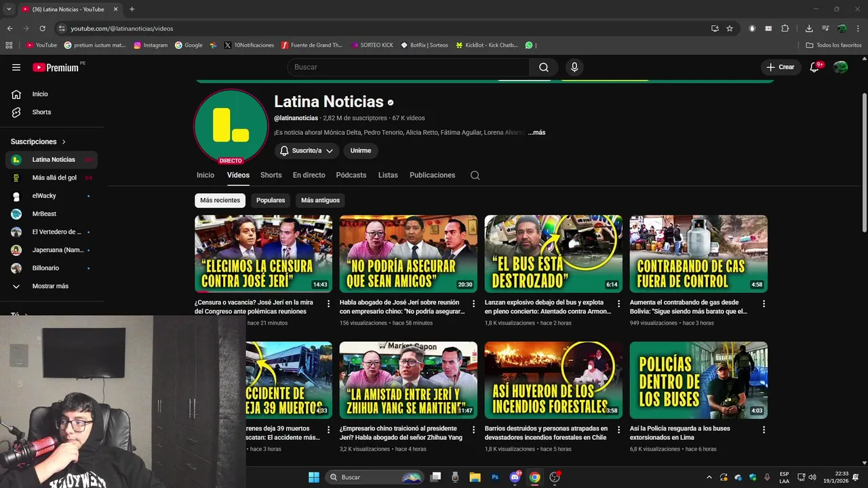Filter videos by Populares
The image size is (868, 488).
click(x=271, y=200)
